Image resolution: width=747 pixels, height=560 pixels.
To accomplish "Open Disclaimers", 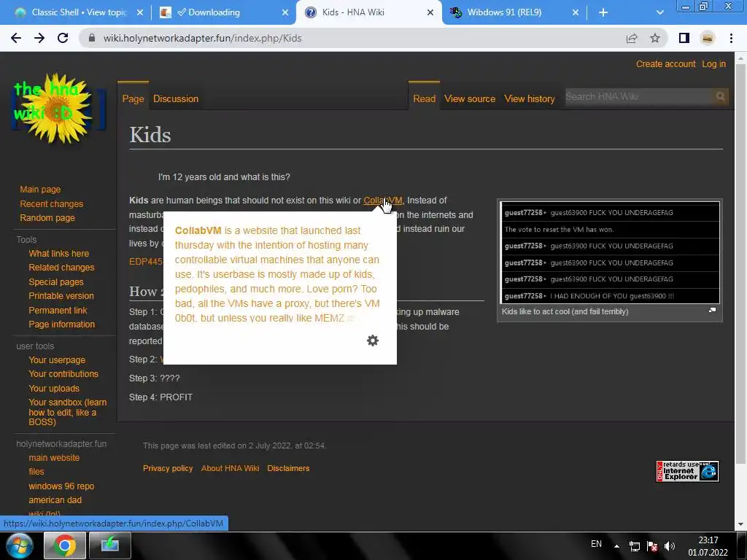I will [x=288, y=468].
